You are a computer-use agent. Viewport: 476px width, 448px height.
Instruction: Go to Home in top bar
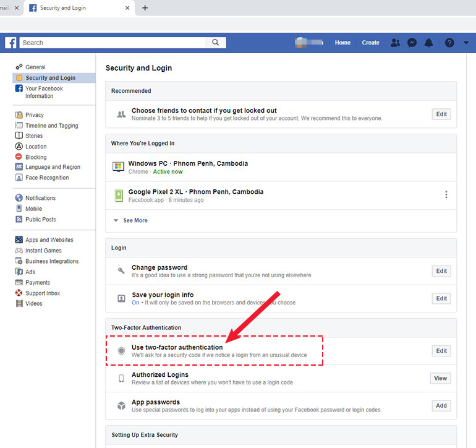point(342,43)
